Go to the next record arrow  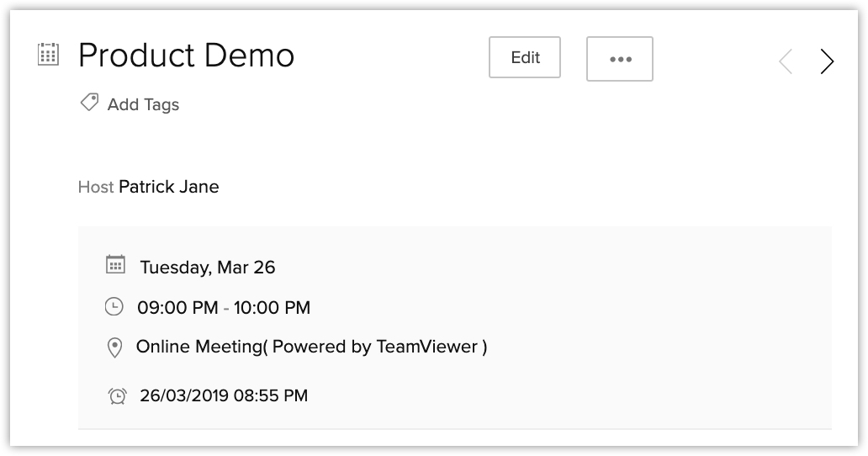(x=827, y=61)
